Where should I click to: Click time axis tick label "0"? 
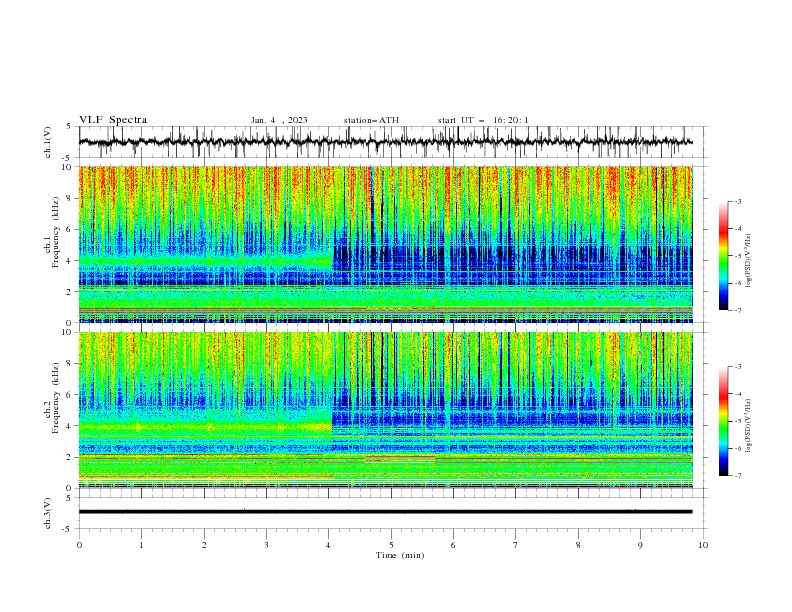(x=79, y=545)
